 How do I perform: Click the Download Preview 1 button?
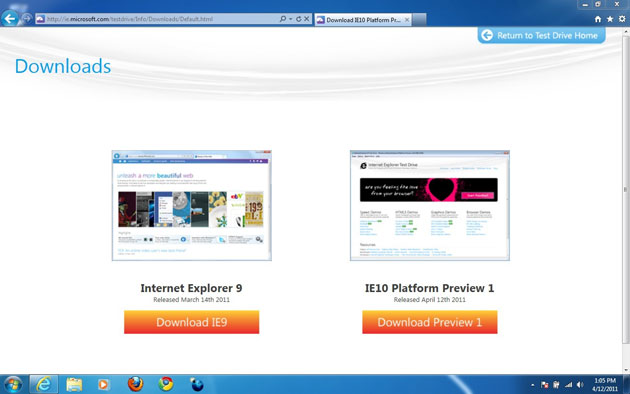click(430, 322)
